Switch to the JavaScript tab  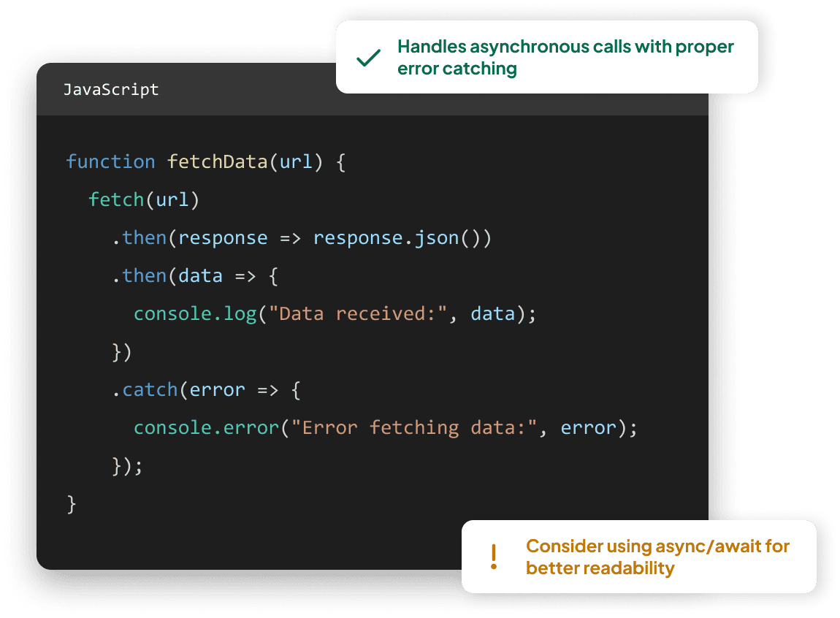(x=112, y=89)
